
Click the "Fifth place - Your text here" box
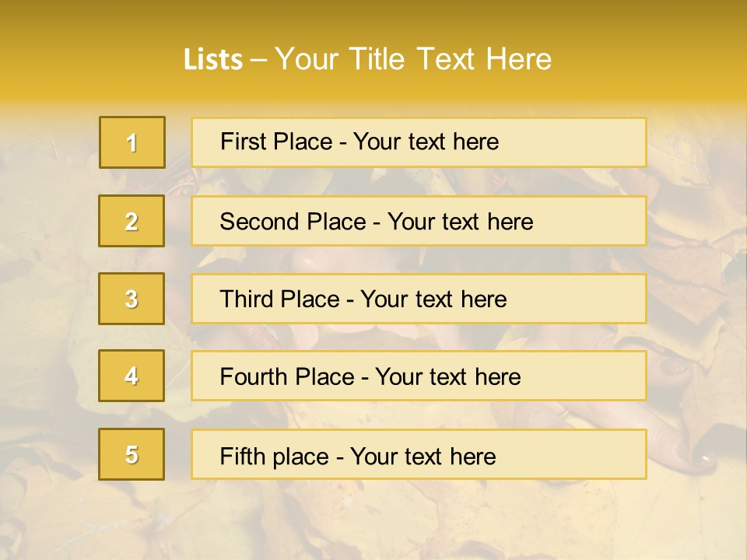tap(419, 454)
